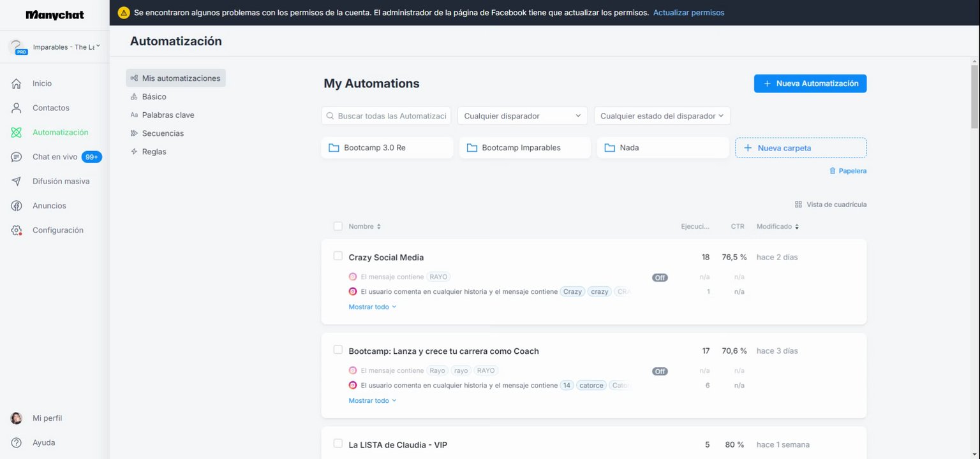Click the Nueva Automatización button
The image size is (980, 459).
pyautogui.click(x=810, y=84)
